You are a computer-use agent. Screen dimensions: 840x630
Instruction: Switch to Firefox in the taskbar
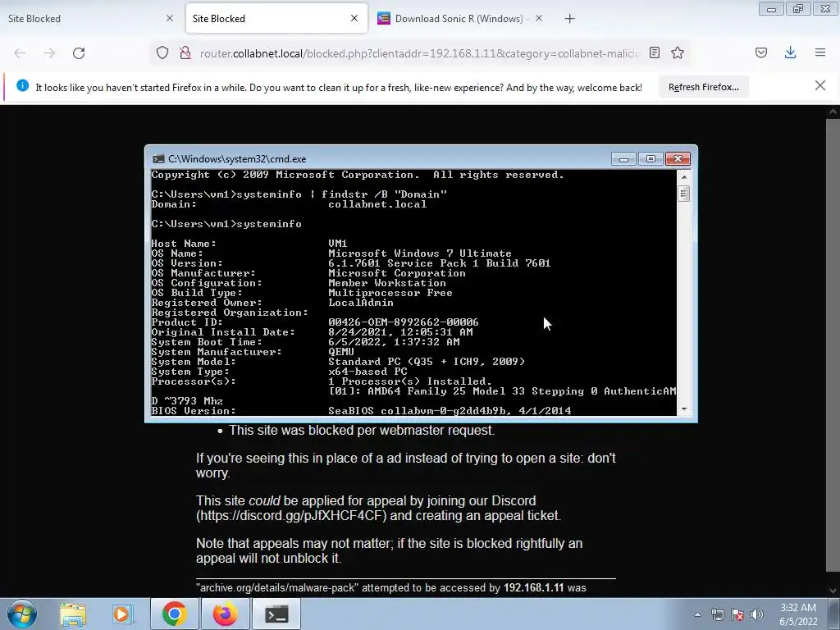(x=226, y=614)
